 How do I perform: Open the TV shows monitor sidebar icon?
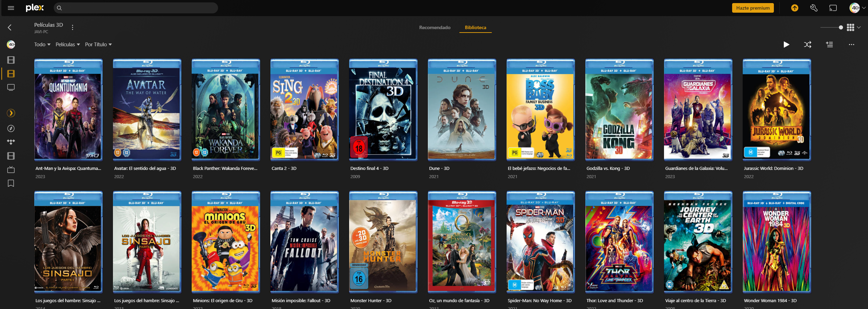11,87
